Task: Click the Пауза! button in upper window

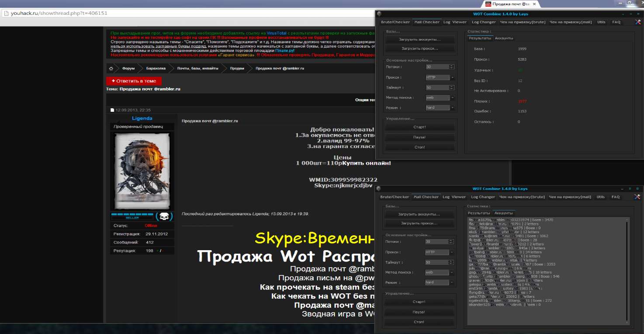Action: pyautogui.click(x=420, y=137)
